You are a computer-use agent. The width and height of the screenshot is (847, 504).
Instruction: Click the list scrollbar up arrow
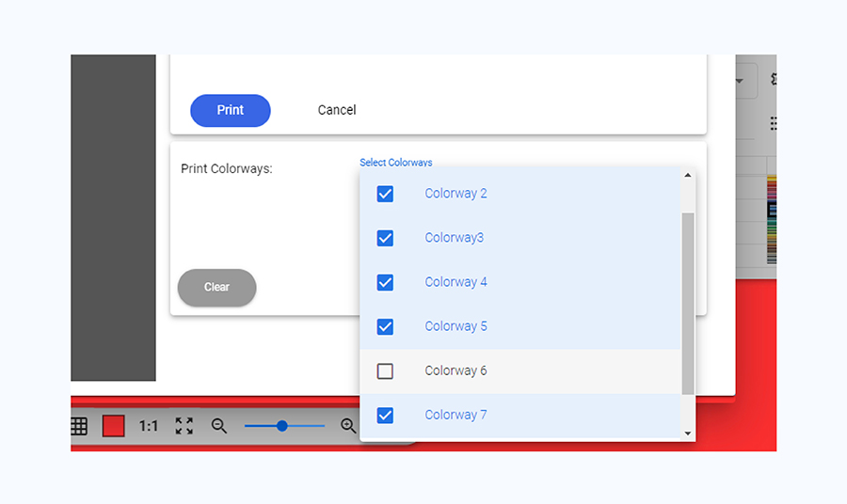click(687, 175)
